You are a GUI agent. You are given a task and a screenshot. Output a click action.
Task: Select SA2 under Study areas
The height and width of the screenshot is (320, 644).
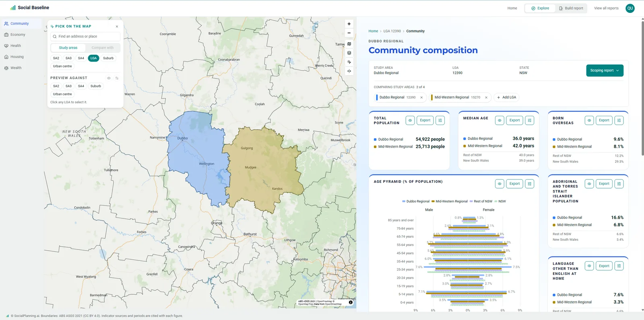pos(56,58)
